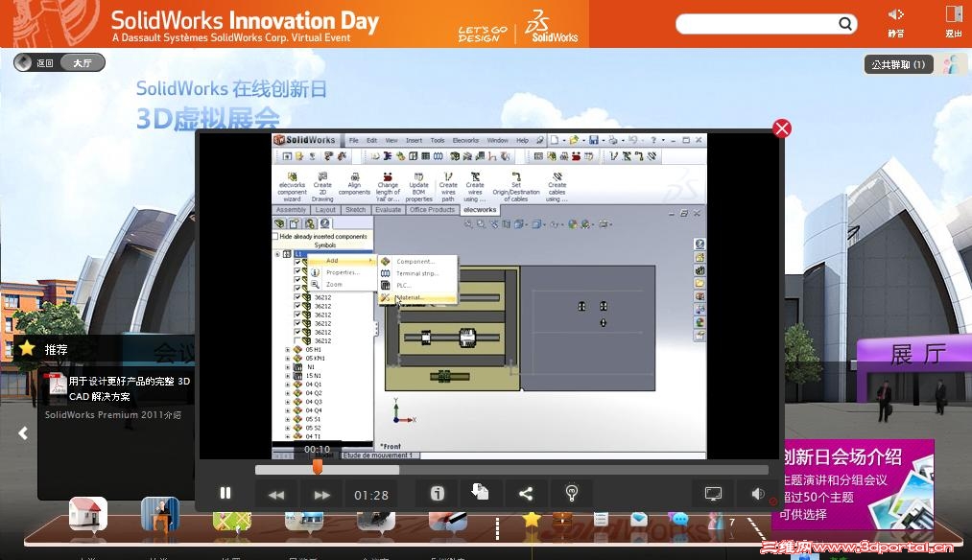Mute sound with the 静音 speaker icon
This screenshot has width=972, height=560.
(896, 22)
